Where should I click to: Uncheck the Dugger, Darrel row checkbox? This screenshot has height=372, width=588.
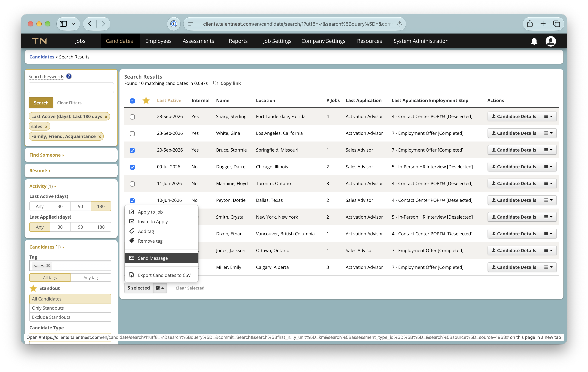pos(132,167)
